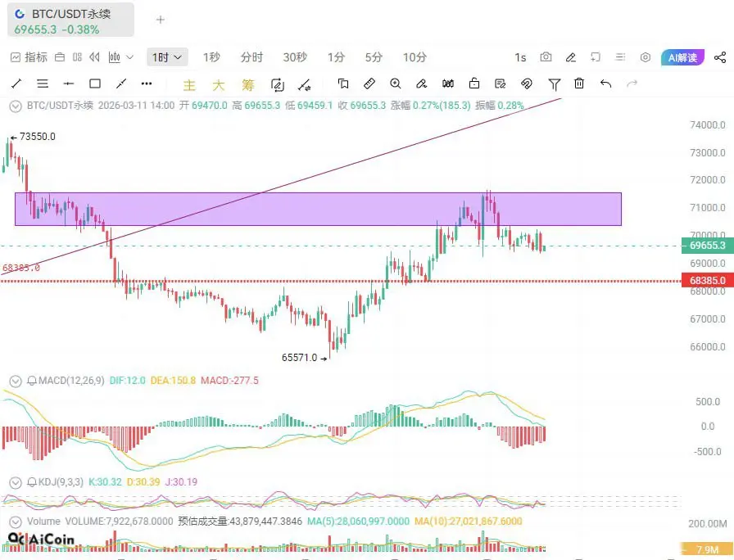
Task: Select the purple shaded rectangle zone
Action: 319,209
